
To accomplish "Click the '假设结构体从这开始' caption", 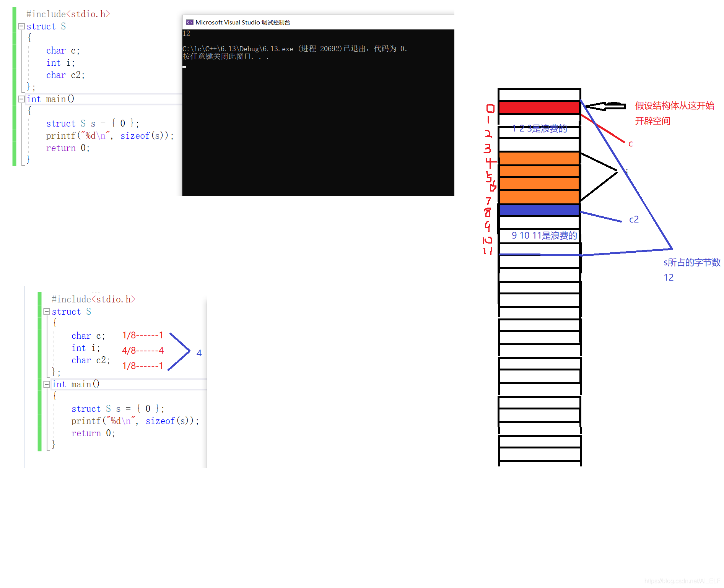I will tap(675, 106).
